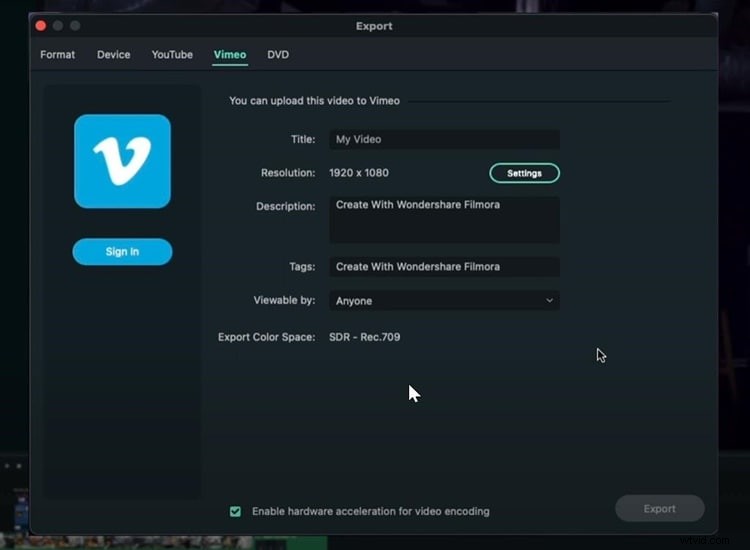Open the Device export tab

coord(113,55)
